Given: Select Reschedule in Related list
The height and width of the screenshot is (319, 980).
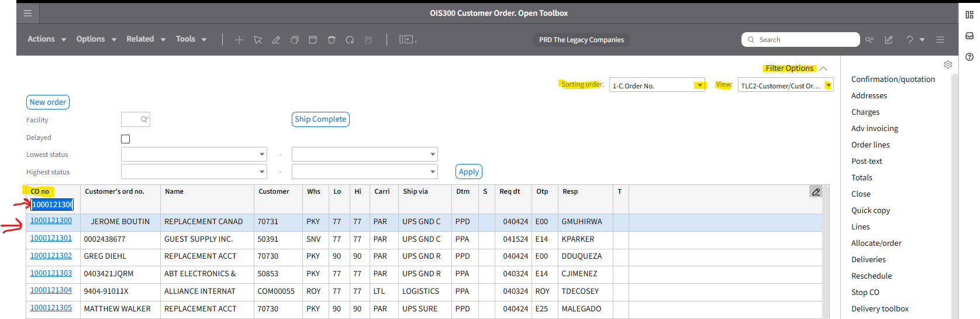Looking at the screenshot, I should [x=871, y=276].
